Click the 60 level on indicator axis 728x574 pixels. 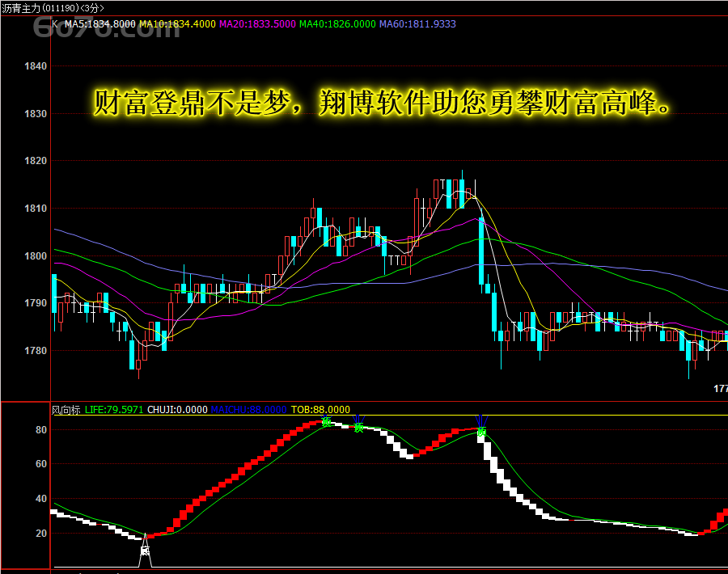tap(41, 464)
